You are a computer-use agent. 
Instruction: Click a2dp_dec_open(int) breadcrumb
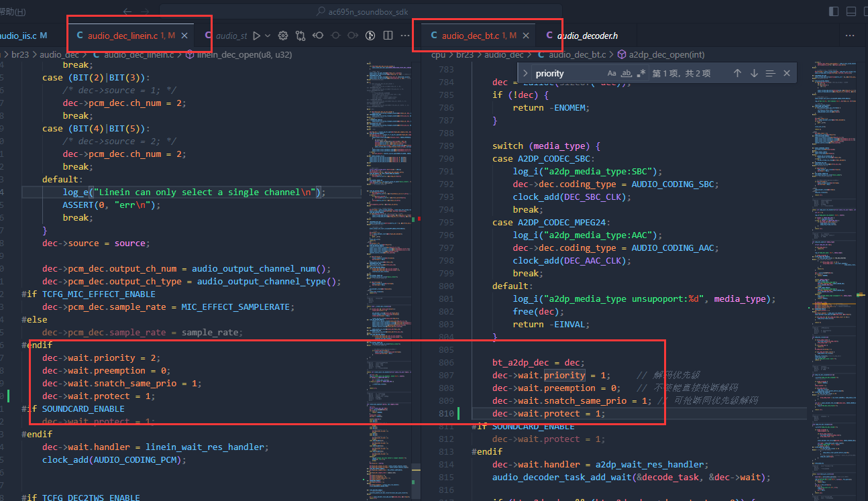(x=661, y=54)
